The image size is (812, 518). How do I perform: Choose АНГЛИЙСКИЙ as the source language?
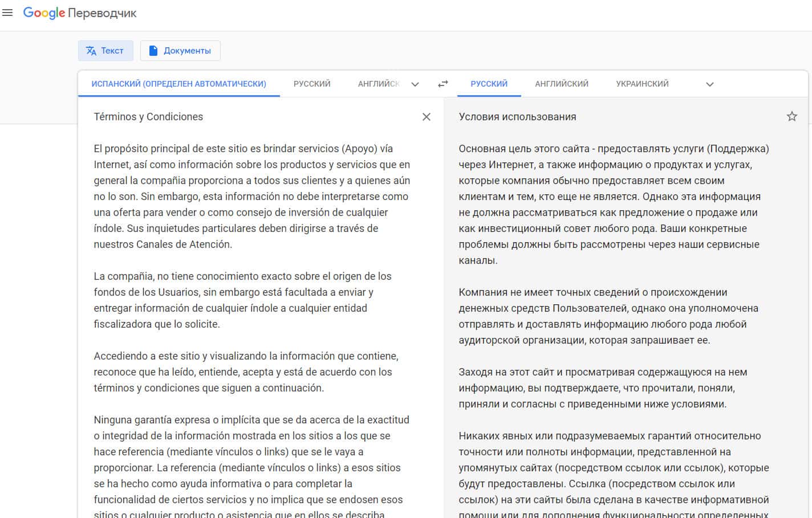pyautogui.click(x=378, y=84)
